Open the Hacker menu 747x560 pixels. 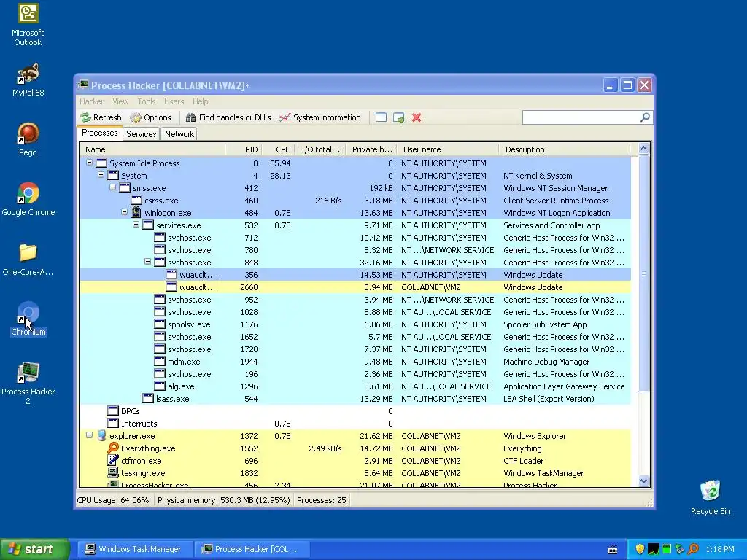(x=91, y=101)
